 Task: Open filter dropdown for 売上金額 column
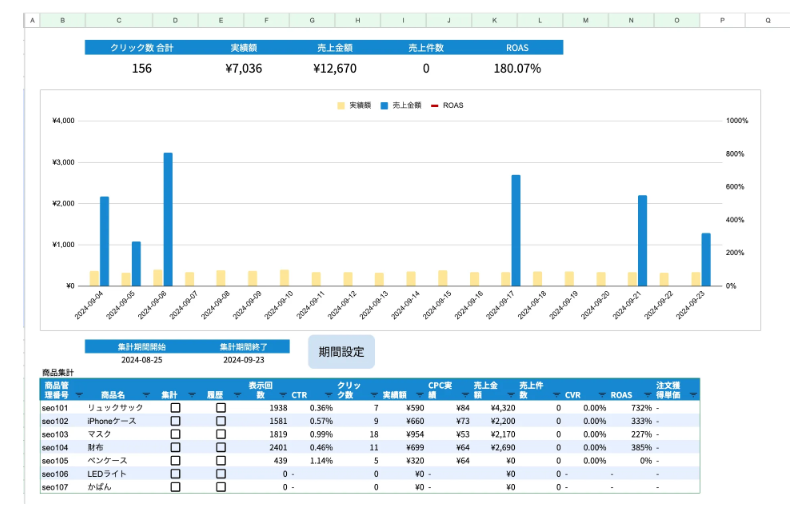point(510,395)
